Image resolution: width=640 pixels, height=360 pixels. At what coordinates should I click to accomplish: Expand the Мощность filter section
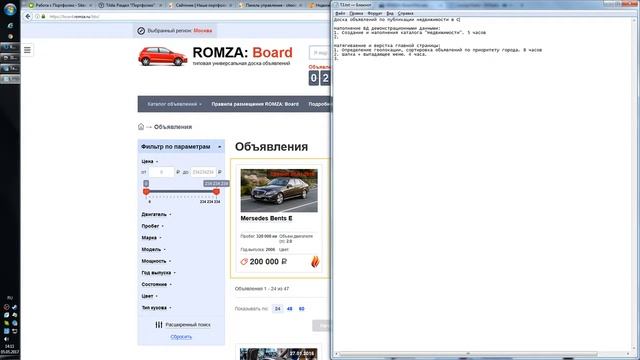pyautogui.click(x=156, y=261)
